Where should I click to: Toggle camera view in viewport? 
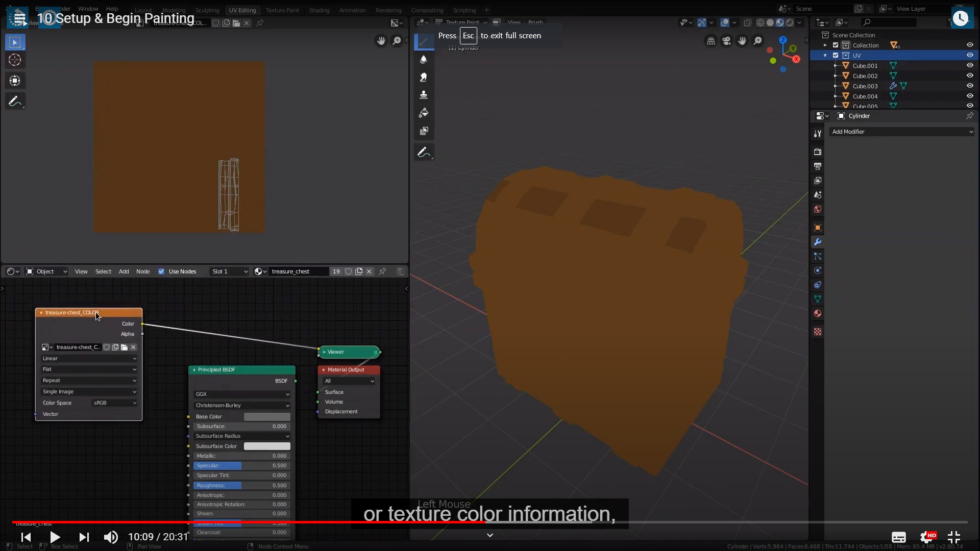coord(726,41)
